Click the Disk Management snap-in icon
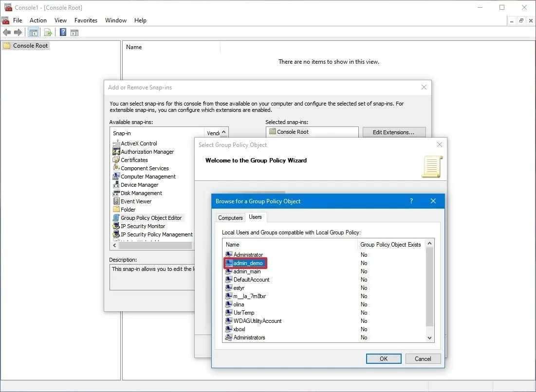 116,193
